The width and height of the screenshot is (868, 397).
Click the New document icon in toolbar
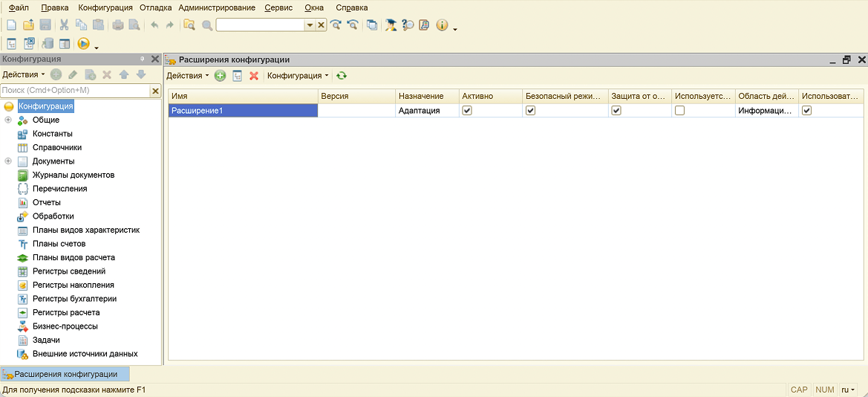[11, 25]
